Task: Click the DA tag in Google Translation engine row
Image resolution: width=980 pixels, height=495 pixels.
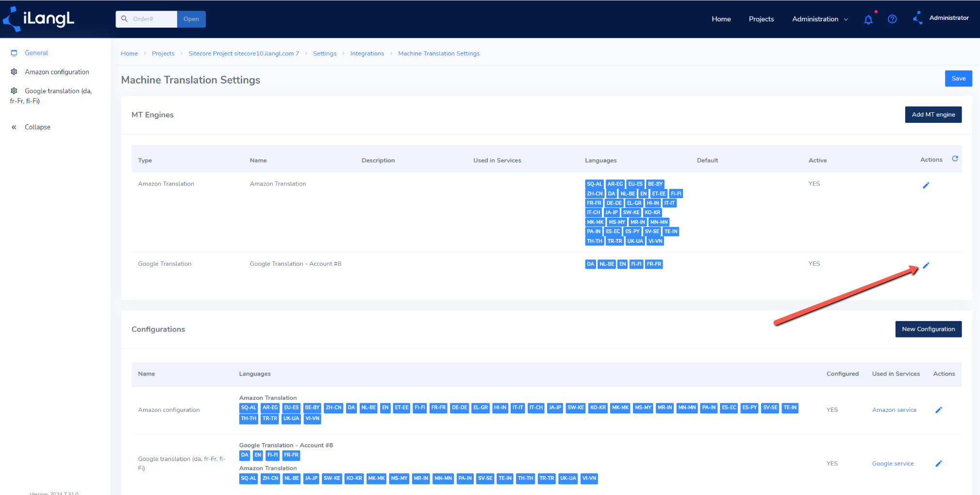Action: tap(590, 264)
